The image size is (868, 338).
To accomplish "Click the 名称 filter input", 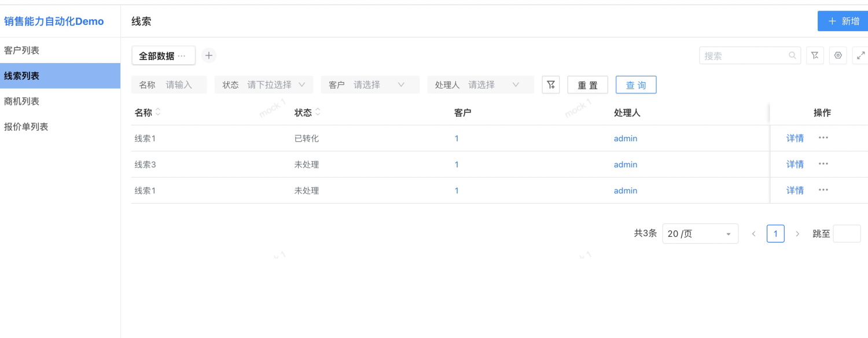I will (x=169, y=84).
